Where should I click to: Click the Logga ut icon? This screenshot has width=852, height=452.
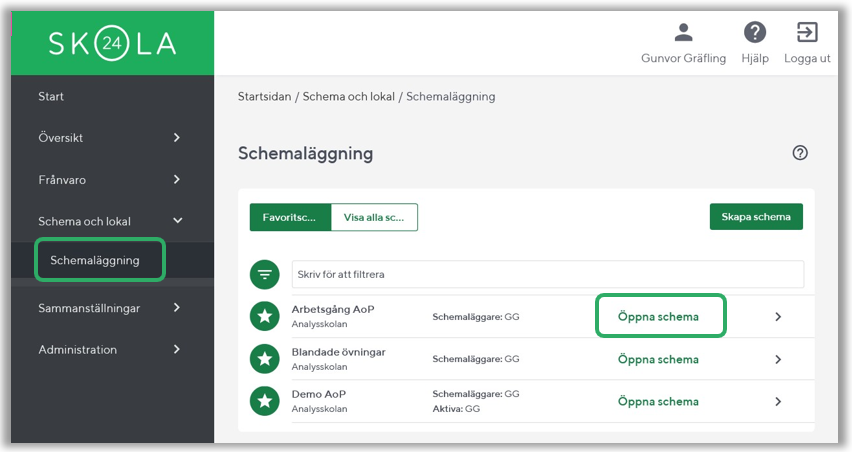click(807, 33)
